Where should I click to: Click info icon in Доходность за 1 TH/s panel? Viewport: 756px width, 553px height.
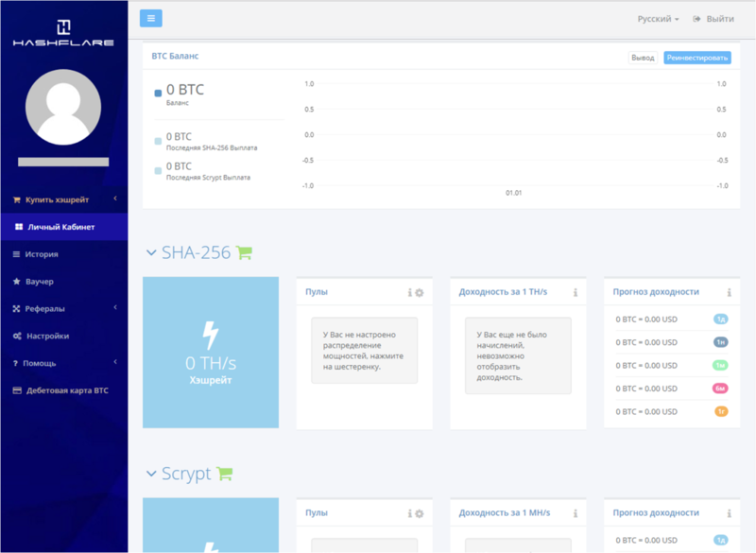point(576,293)
